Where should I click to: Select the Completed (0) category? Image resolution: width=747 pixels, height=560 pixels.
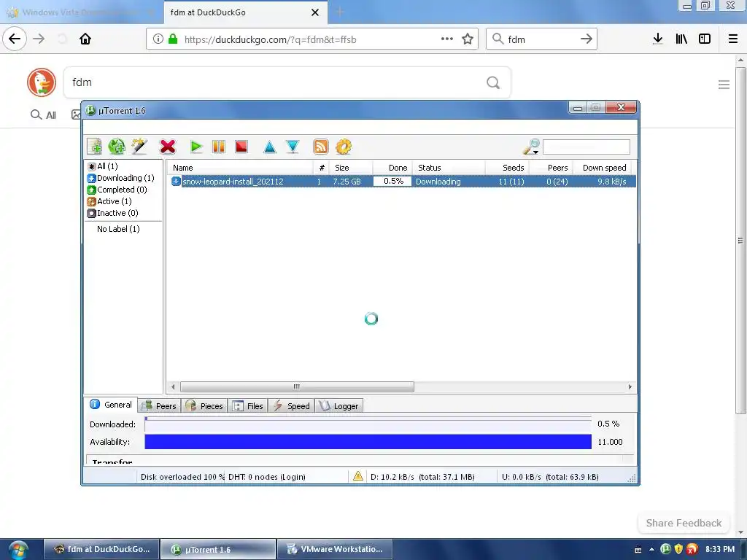point(117,190)
